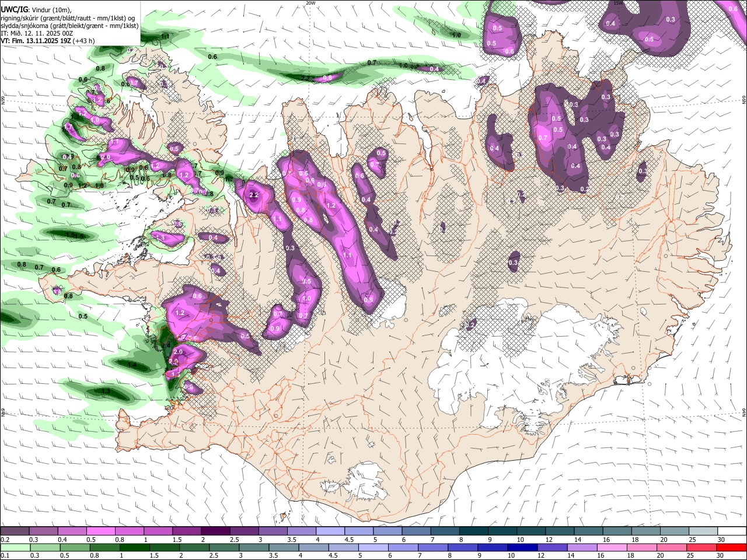Click the initial time 'IT: Mið. 12. 11. 2025 00Z'
The width and height of the screenshot is (747, 560).
coord(37,33)
